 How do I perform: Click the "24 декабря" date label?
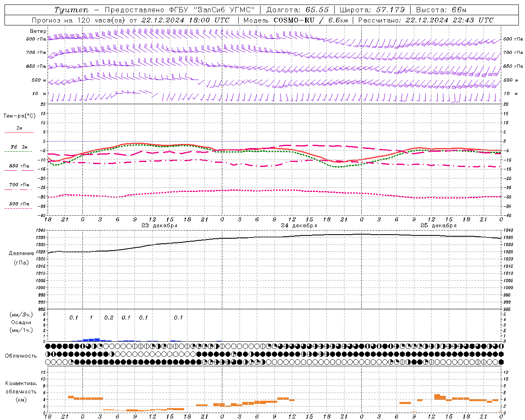pyautogui.click(x=299, y=226)
